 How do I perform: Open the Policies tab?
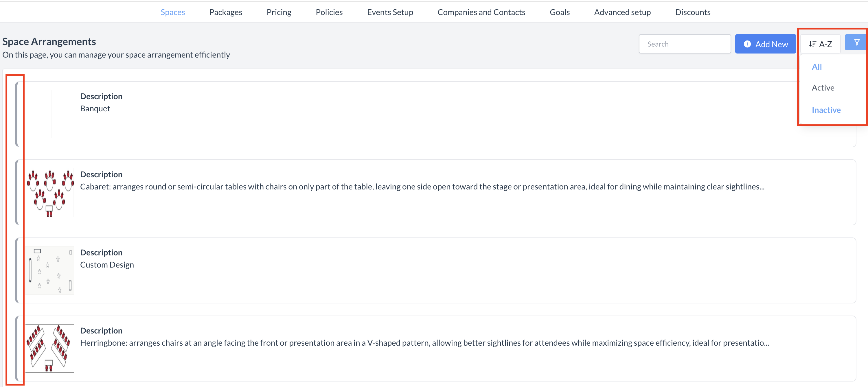click(x=329, y=12)
